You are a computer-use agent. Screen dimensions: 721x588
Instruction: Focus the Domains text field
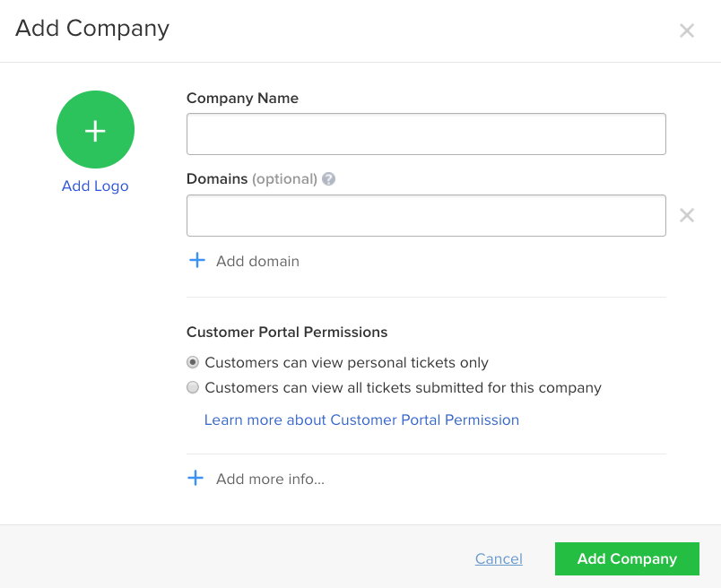click(426, 216)
